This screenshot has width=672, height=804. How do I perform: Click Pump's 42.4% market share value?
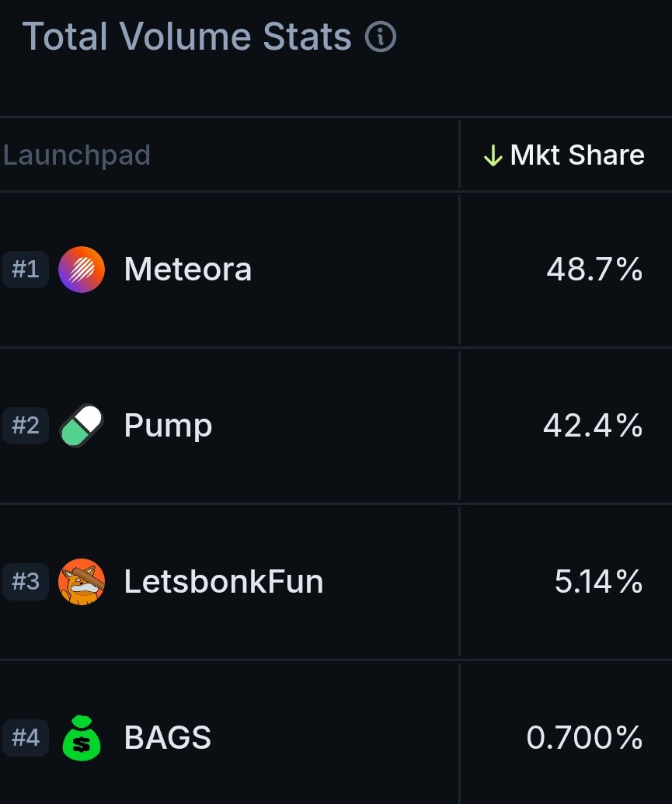[593, 426]
